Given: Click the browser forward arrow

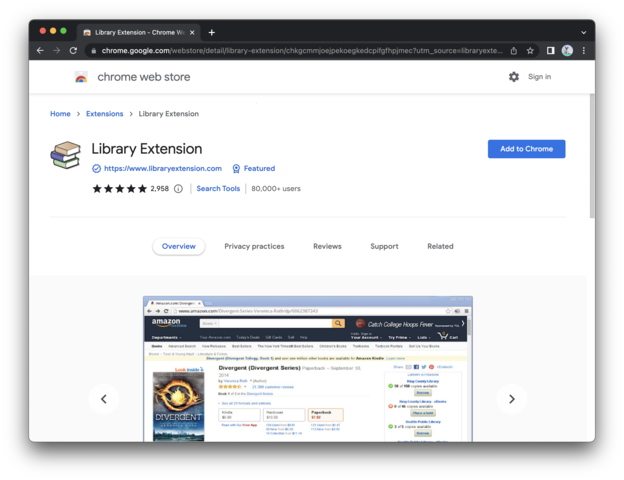Looking at the screenshot, I should (57, 51).
